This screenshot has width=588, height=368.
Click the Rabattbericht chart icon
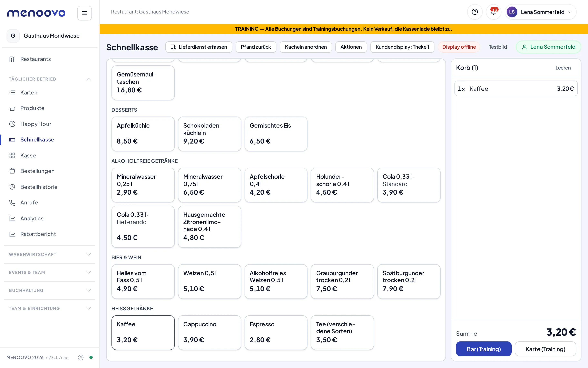click(12, 234)
